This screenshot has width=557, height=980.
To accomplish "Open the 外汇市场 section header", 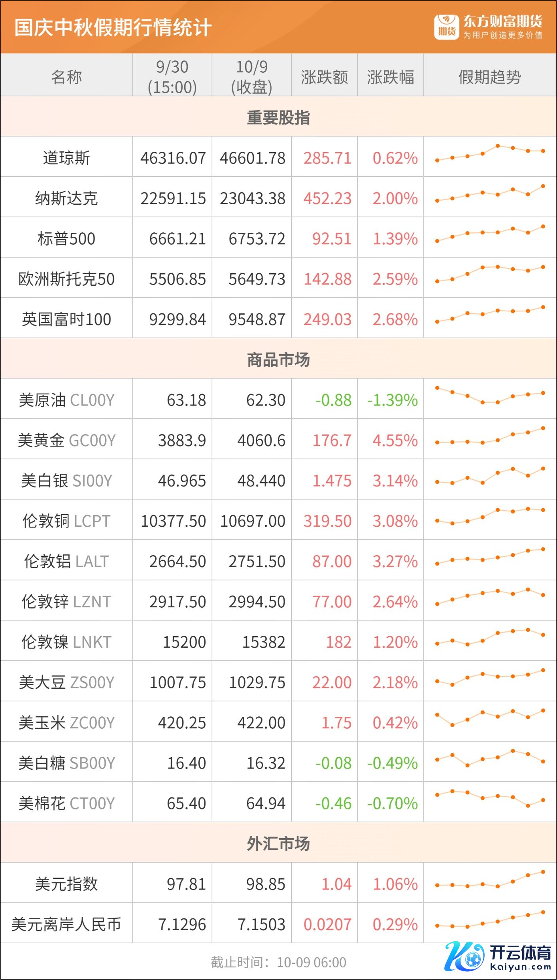I will 278,844.
